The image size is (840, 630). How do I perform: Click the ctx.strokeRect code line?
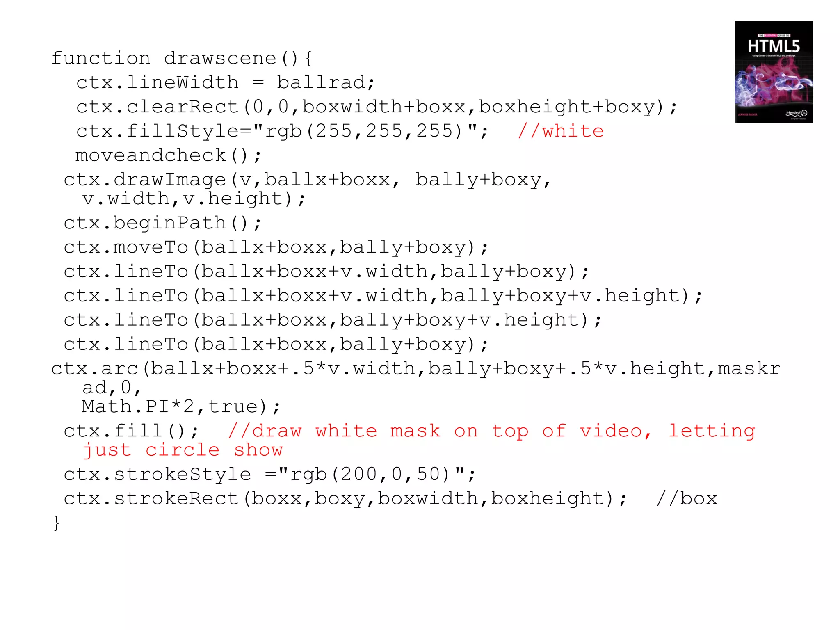pyautogui.click(x=345, y=498)
